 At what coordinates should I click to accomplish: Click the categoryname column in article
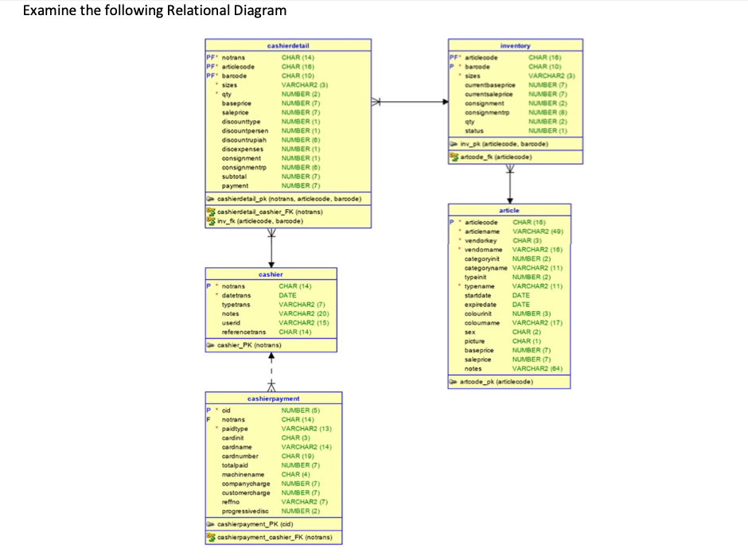pyautogui.click(x=485, y=268)
